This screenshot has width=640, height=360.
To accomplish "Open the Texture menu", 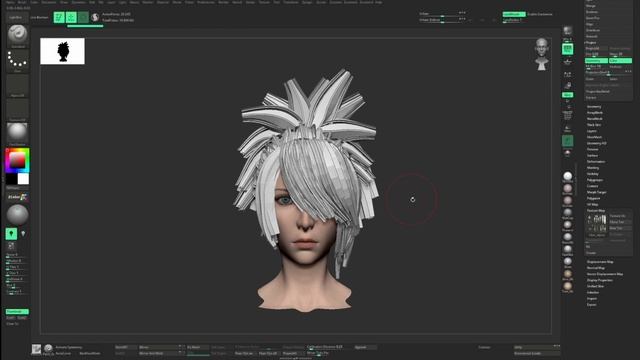I will [264, 2].
